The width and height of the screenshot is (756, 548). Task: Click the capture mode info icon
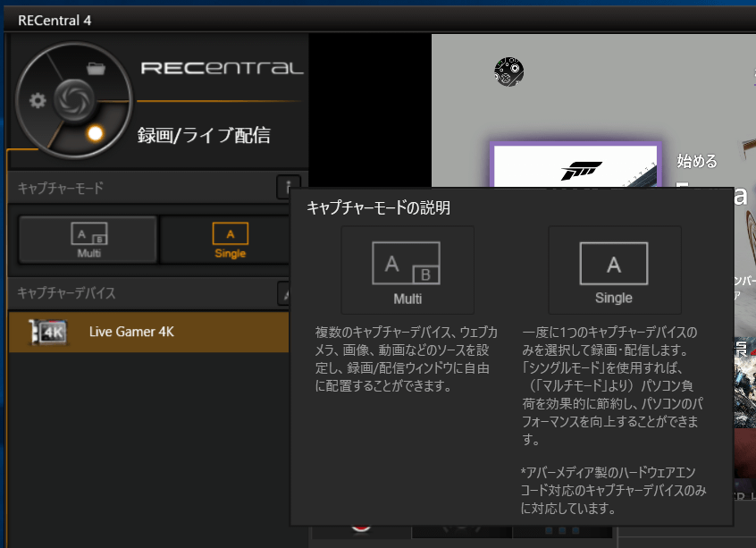[288, 187]
